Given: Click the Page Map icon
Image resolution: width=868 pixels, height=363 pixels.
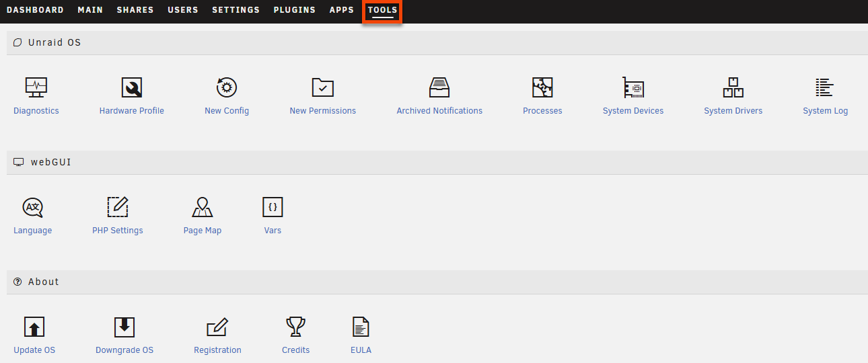Looking at the screenshot, I should (203, 207).
